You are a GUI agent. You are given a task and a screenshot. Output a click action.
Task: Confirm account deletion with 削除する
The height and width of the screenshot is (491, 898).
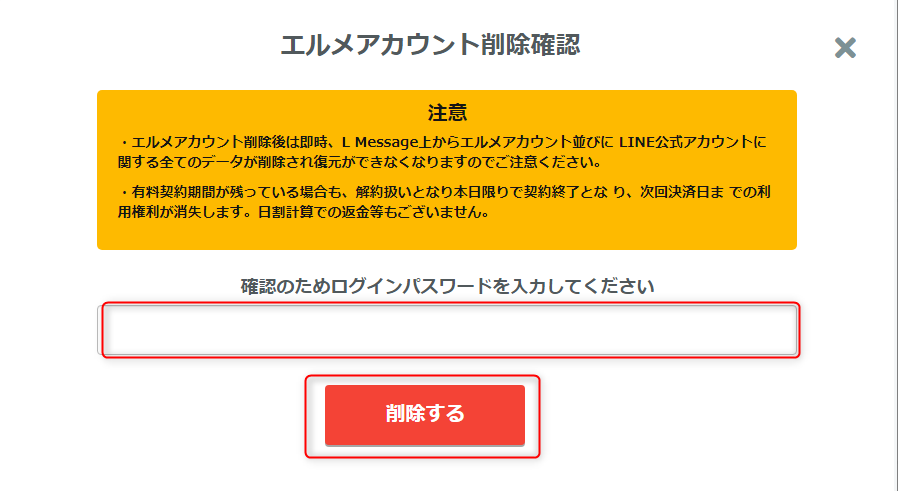coord(425,415)
